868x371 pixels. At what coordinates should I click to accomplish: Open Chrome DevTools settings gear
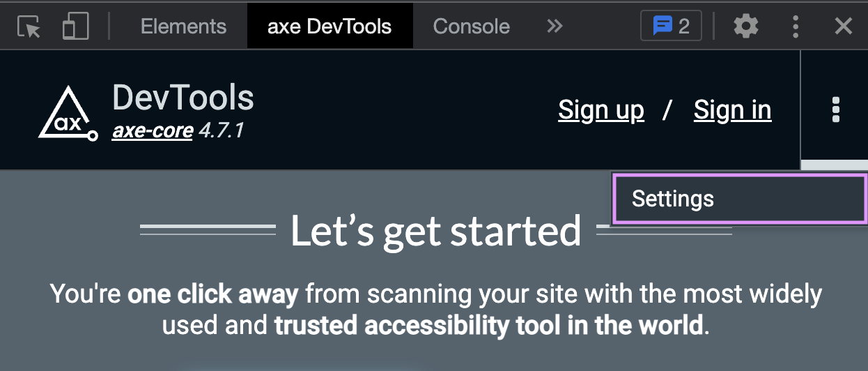(745, 27)
